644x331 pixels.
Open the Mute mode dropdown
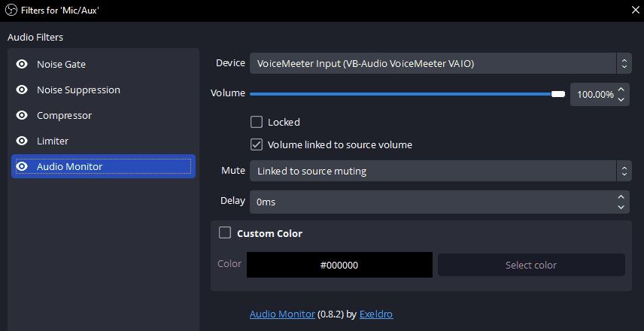coord(440,171)
